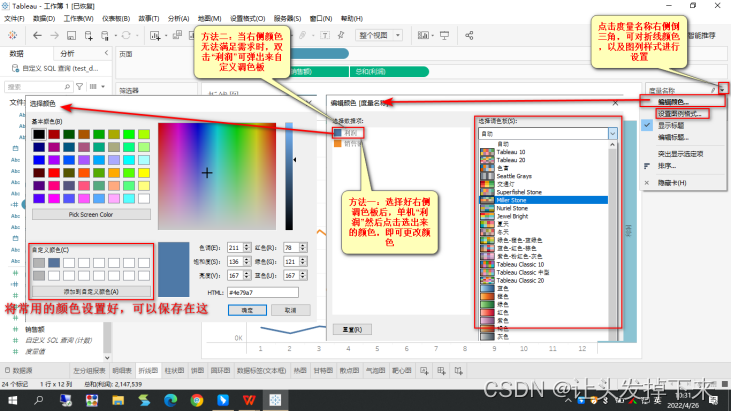Collapse the data pane with arrow
Viewport: 731px width, 411px height.
pos(106,53)
